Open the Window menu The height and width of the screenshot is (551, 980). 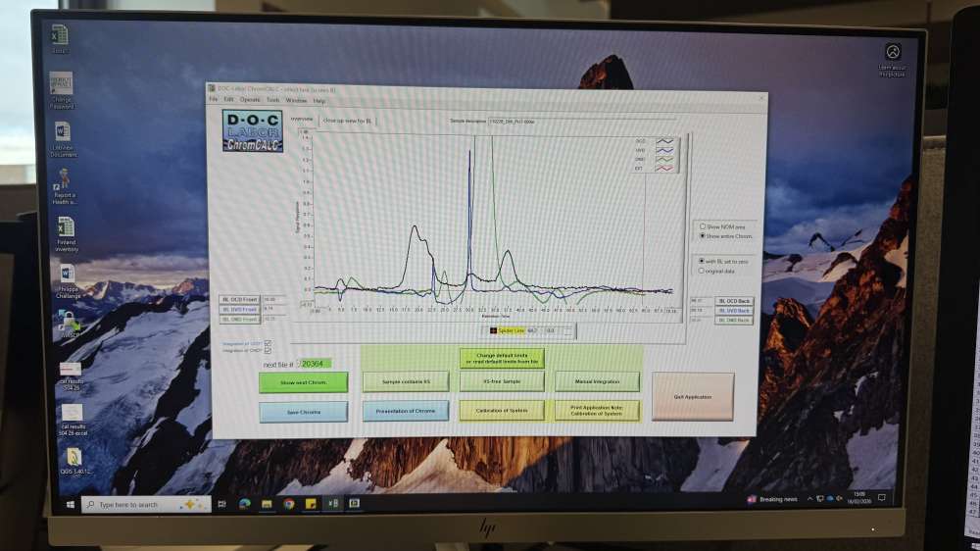click(296, 100)
